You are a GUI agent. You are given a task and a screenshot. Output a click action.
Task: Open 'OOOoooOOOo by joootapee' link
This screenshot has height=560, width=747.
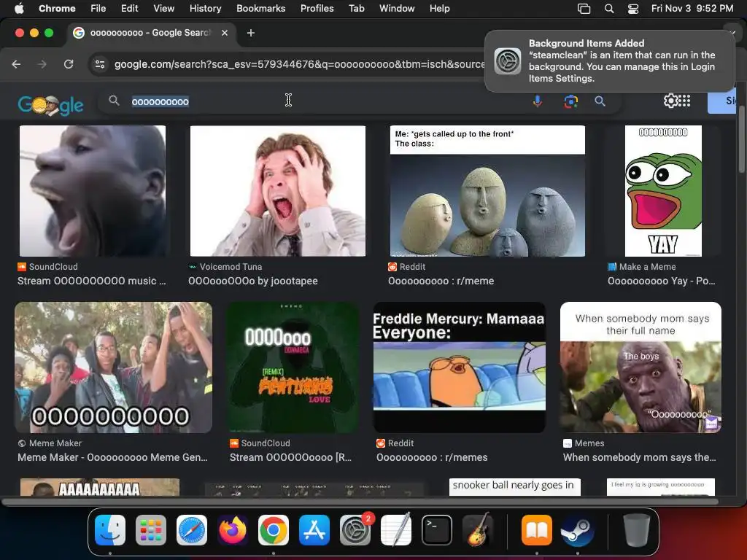click(253, 281)
